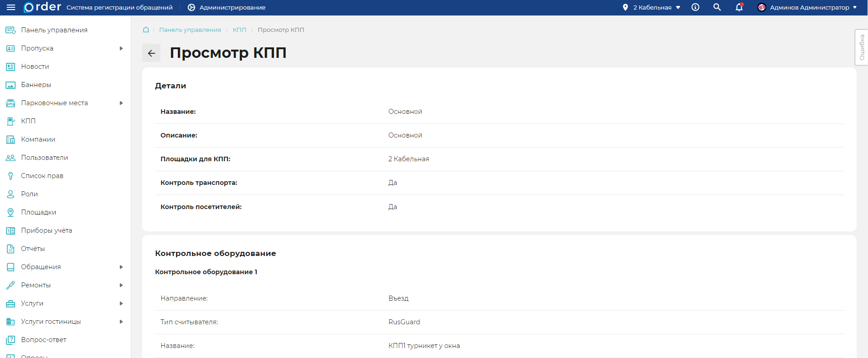Open Админов Администратор user menu

[x=810, y=7]
